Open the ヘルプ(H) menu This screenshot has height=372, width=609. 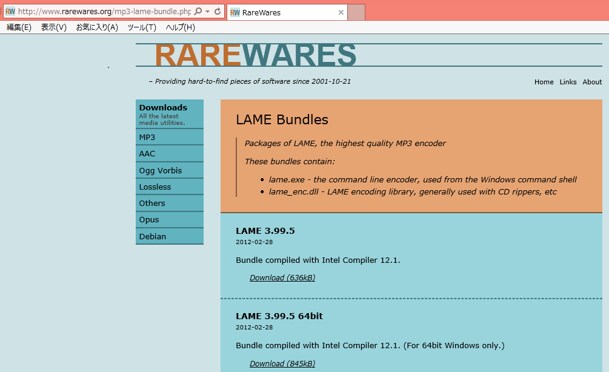(x=180, y=27)
